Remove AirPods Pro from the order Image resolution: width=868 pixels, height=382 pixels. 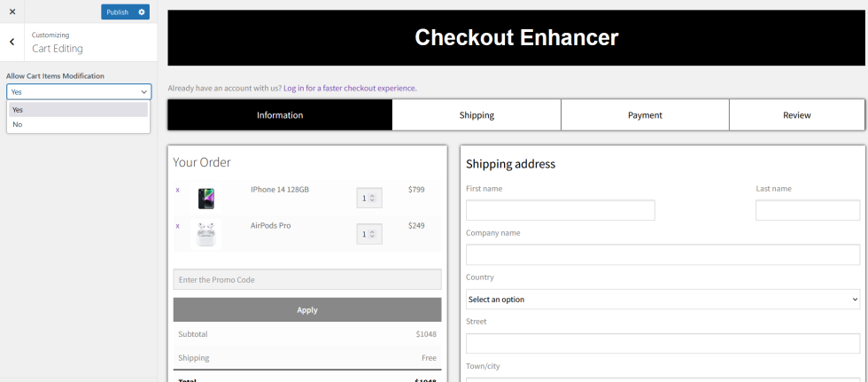pos(177,226)
